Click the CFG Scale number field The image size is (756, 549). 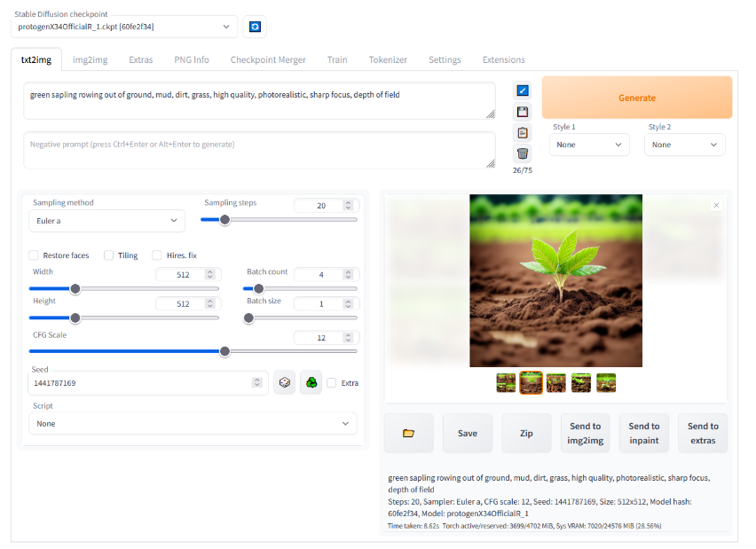326,337
